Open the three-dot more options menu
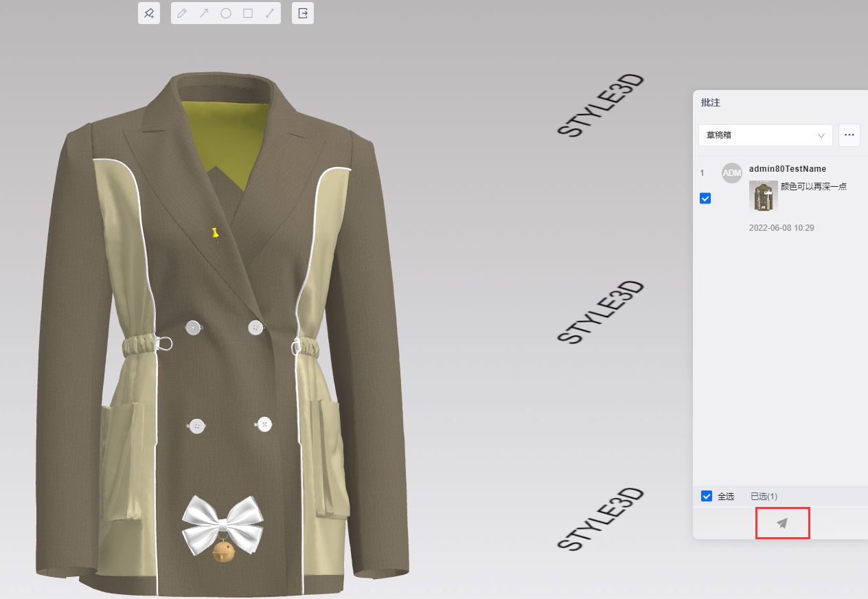 849,135
